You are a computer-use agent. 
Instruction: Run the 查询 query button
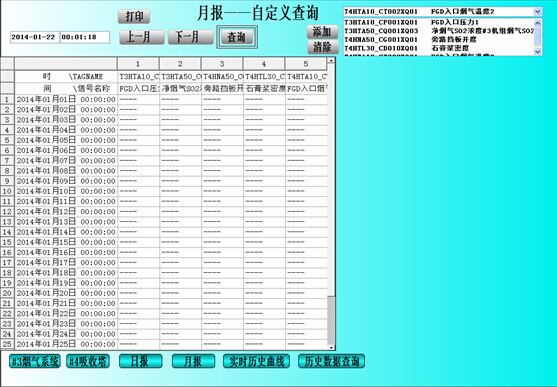(237, 37)
